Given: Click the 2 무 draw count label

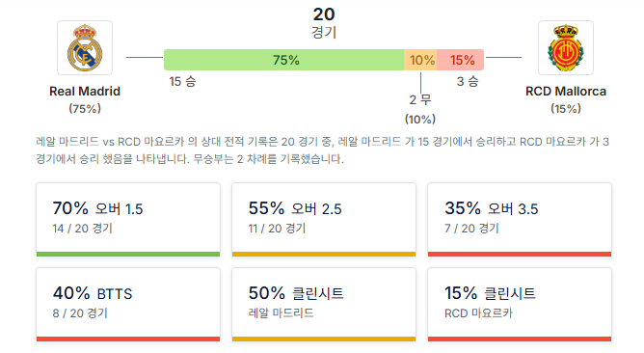Looking at the screenshot, I should click(420, 99).
